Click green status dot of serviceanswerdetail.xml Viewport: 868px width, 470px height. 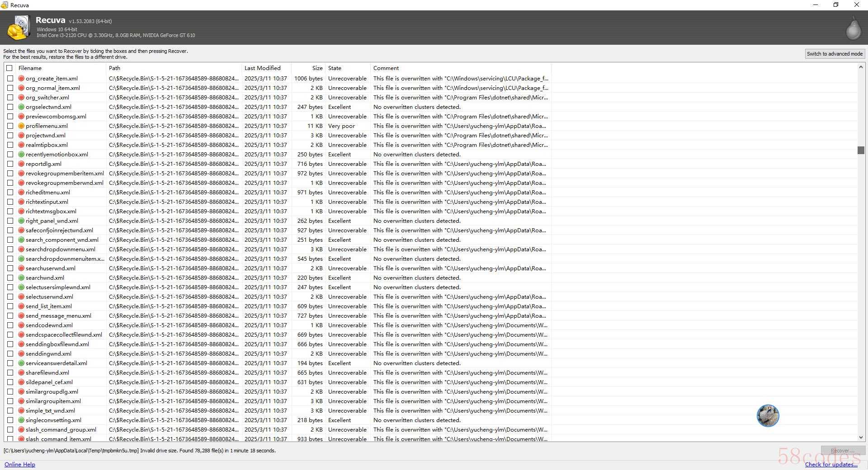(x=21, y=363)
